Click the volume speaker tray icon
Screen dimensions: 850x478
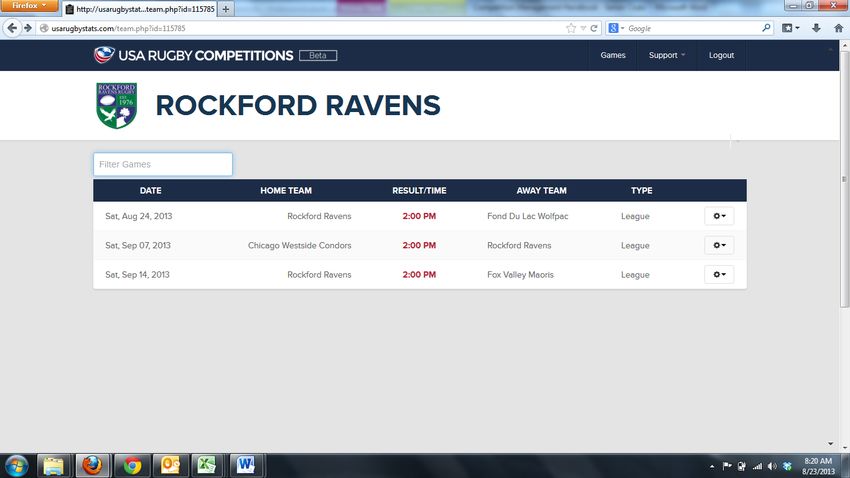point(772,466)
